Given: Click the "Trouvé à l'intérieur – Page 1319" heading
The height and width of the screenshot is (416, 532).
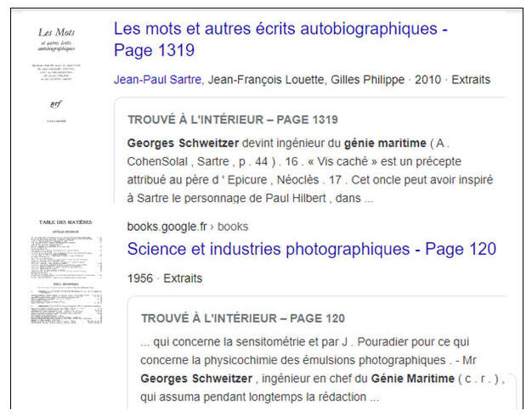Looking at the screenshot, I should click(232, 120).
